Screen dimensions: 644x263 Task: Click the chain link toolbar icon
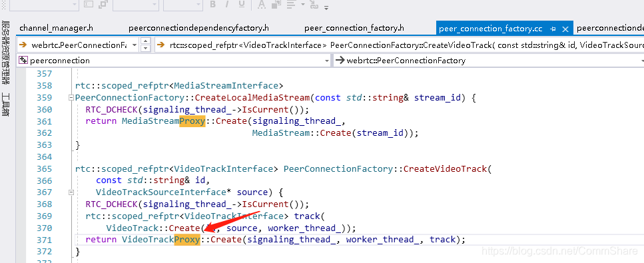tap(314, 5)
